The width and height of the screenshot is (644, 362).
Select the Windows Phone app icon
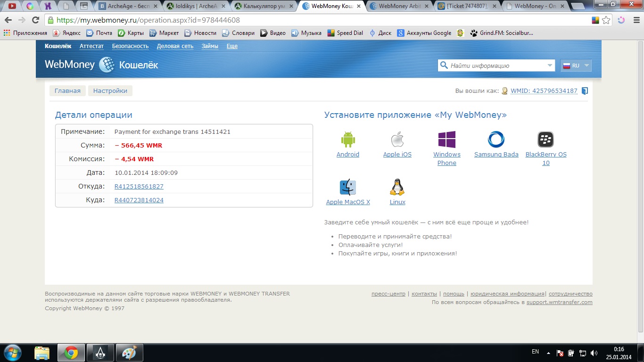447,140
